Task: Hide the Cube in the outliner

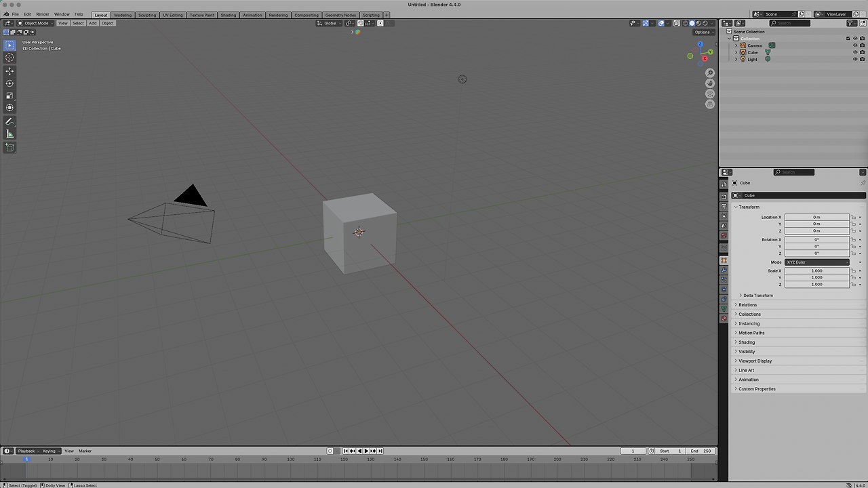Action: click(854, 52)
